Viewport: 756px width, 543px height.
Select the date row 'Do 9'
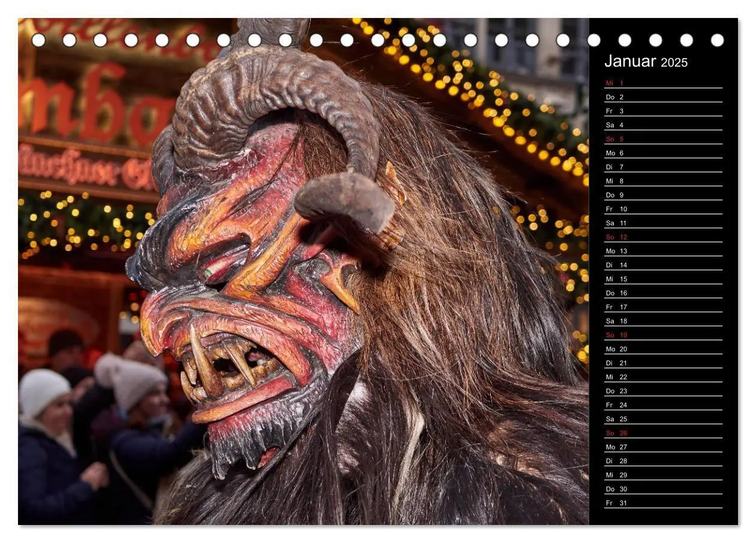click(x=663, y=195)
